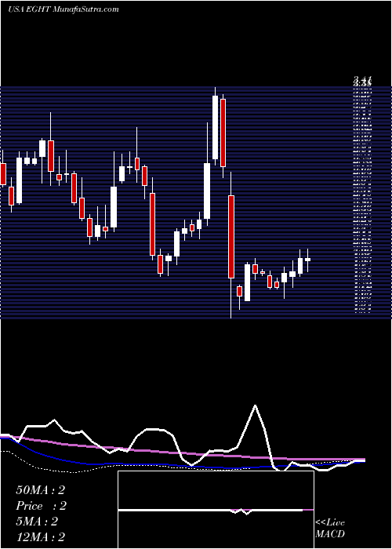
Task: Click the 12MA : 2 label
Action: 41,537
